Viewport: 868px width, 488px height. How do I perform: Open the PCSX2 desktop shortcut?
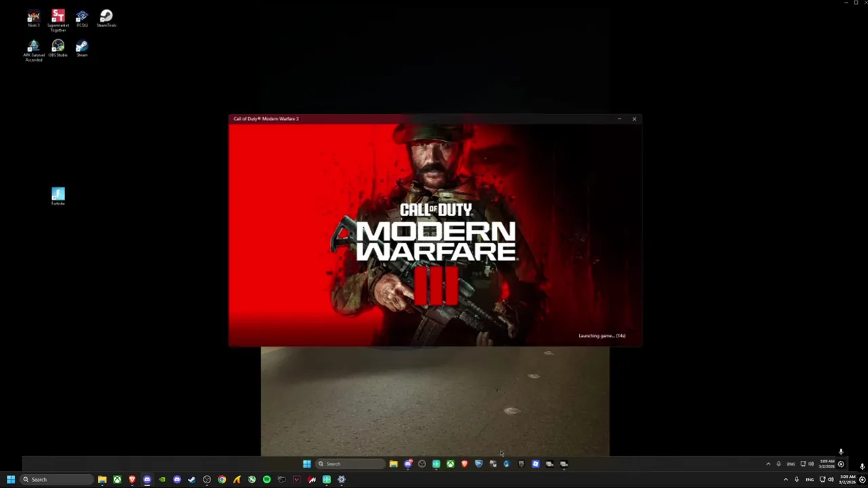82,18
